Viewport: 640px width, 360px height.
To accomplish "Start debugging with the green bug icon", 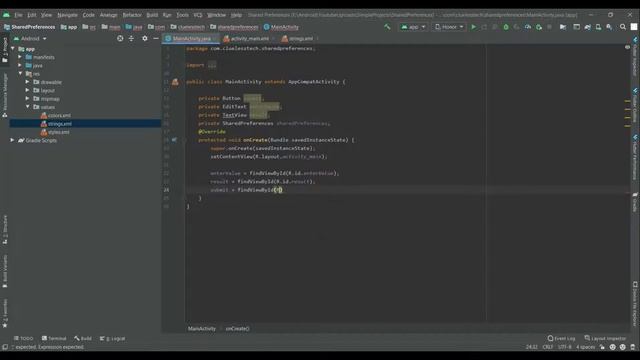I will point(506,27).
